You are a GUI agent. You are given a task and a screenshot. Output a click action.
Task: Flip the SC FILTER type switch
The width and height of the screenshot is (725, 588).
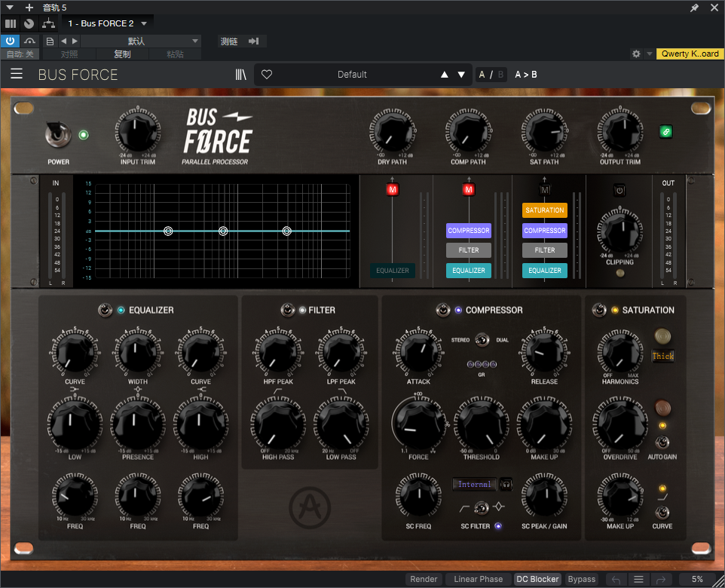[x=482, y=508]
